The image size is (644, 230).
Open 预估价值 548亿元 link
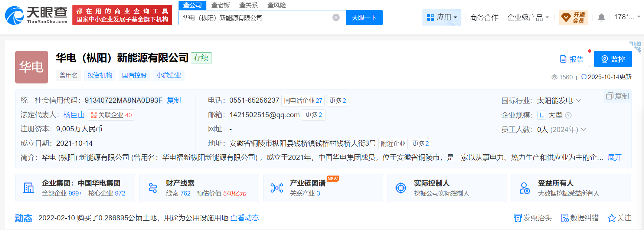[x=221, y=193]
